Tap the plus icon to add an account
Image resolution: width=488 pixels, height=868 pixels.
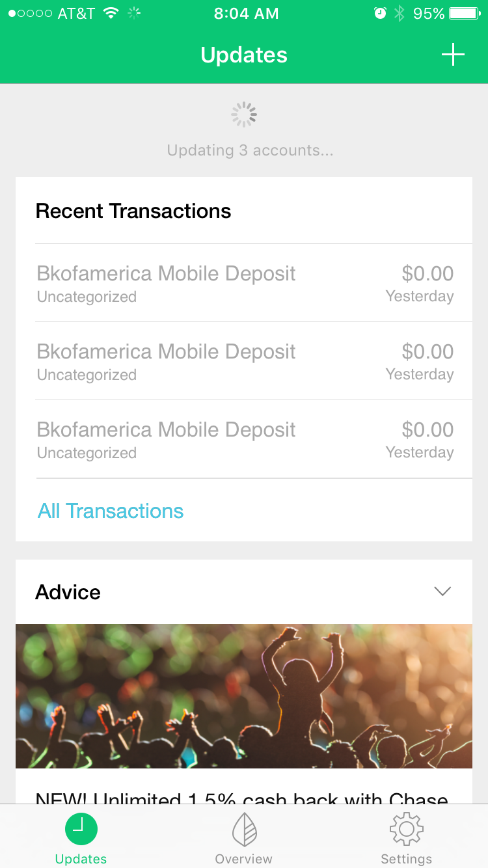[x=453, y=55]
